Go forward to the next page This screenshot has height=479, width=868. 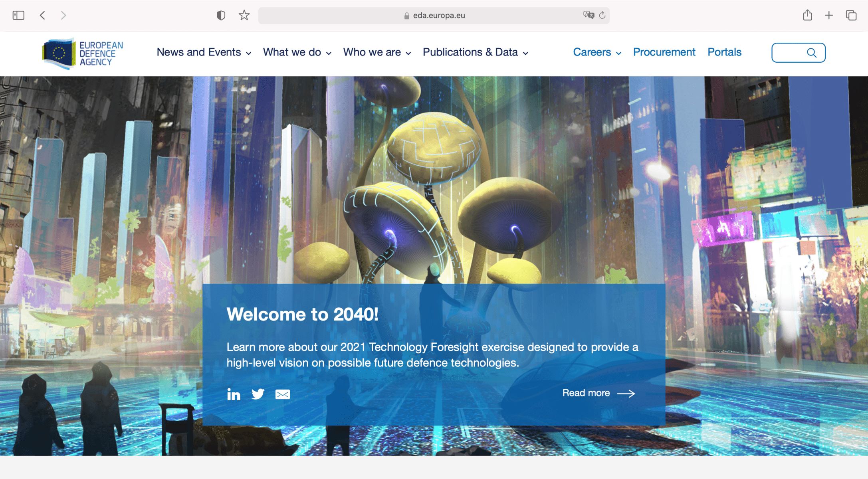(63, 16)
